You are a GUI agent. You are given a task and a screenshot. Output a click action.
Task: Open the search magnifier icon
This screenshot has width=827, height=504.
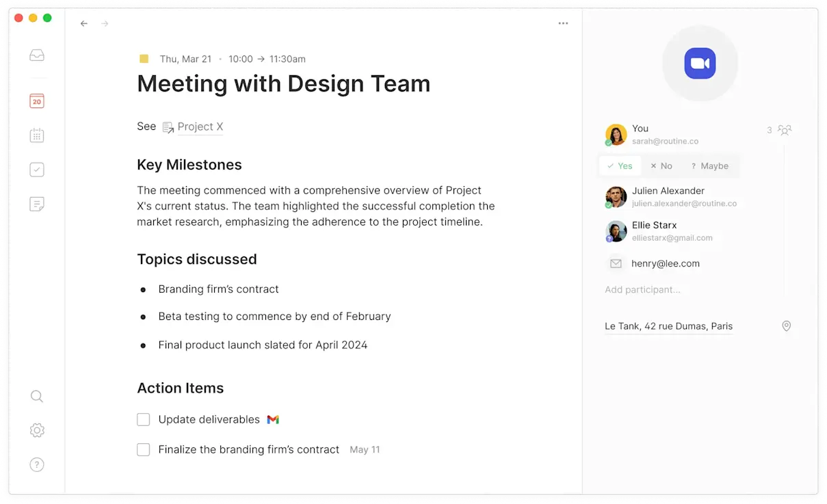37,397
